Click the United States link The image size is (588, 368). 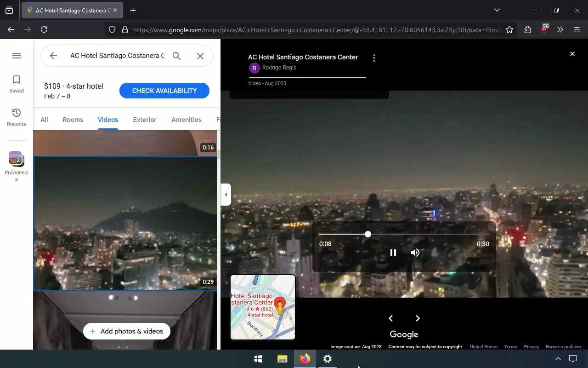(484, 347)
